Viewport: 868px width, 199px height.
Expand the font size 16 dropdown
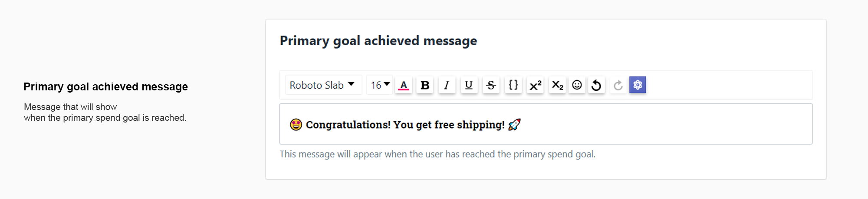pyautogui.click(x=380, y=85)
